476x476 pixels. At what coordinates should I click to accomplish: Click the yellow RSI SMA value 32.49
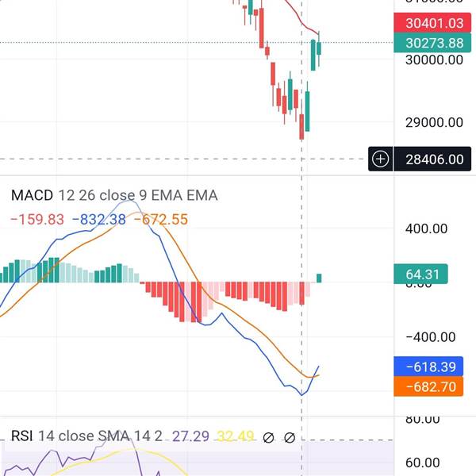(x=236, y=436)
